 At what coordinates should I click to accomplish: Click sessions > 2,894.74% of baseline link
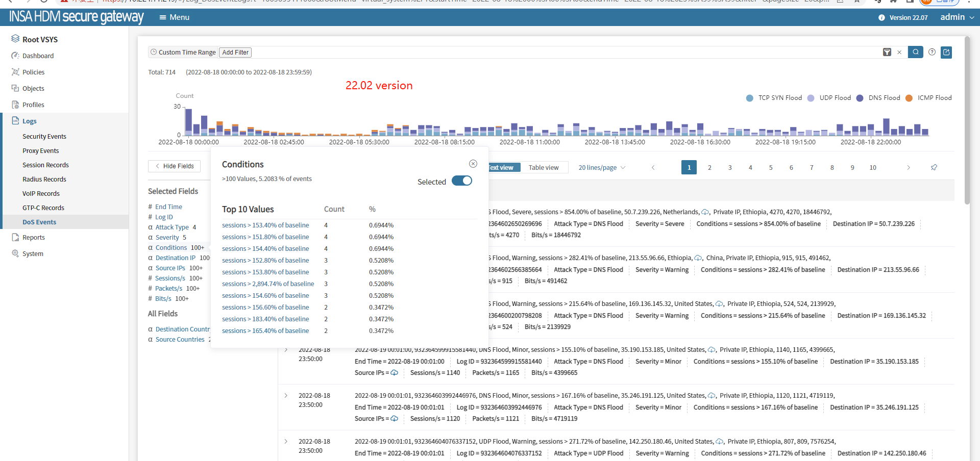point(268,284)
